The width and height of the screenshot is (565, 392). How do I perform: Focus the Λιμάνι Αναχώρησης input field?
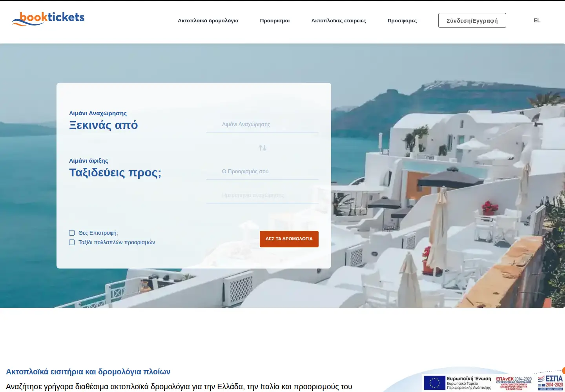click(x=262, y=124)
